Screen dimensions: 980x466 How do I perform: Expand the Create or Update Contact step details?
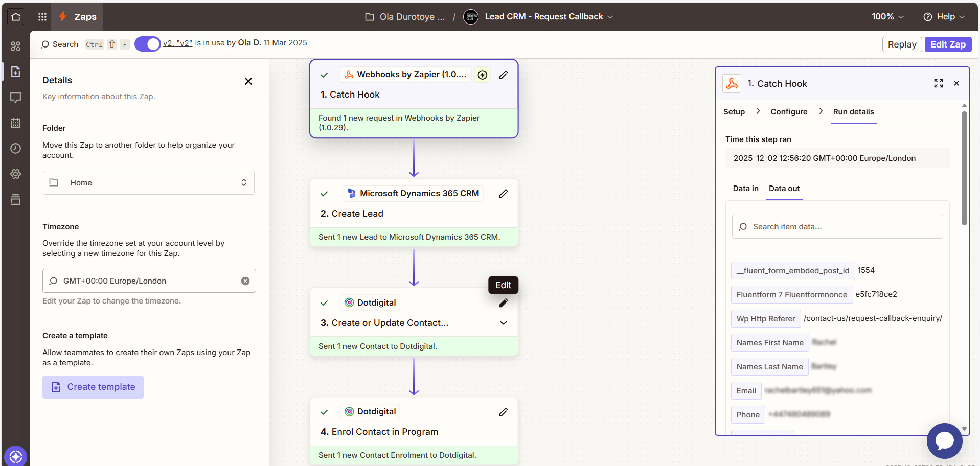pos(504,322)
